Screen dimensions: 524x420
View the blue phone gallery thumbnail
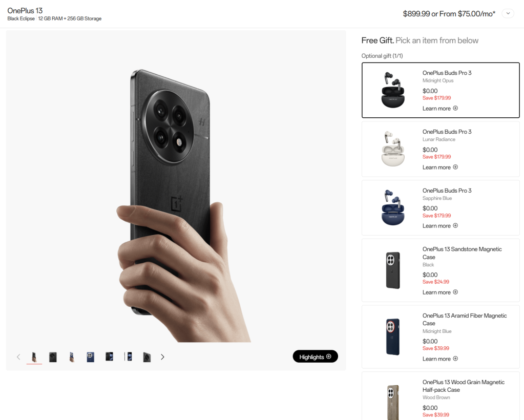point(90,357)
